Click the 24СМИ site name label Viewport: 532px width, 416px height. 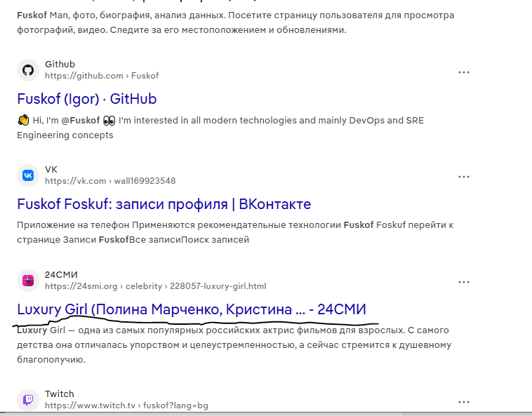pyautogui.click(x=61, y=274)
